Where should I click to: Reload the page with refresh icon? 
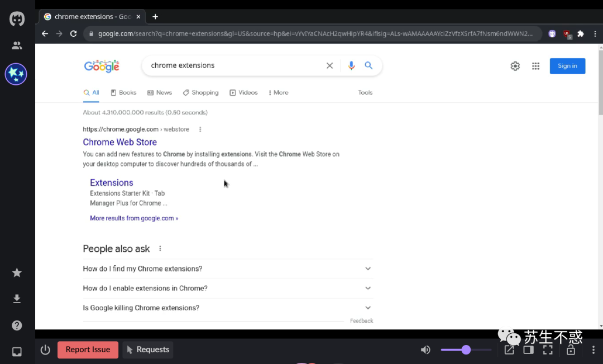tap(74, 34)
